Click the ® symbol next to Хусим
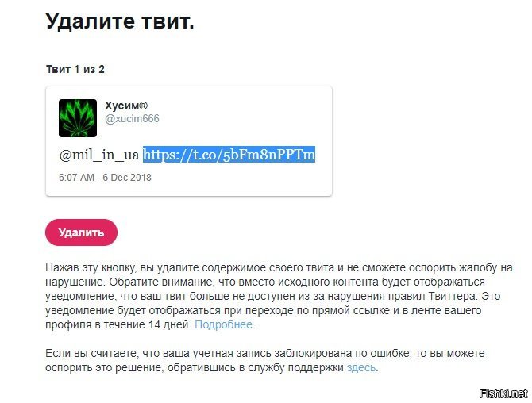The height and width of the screenshot is (403, 532). [x=143, y=105]
